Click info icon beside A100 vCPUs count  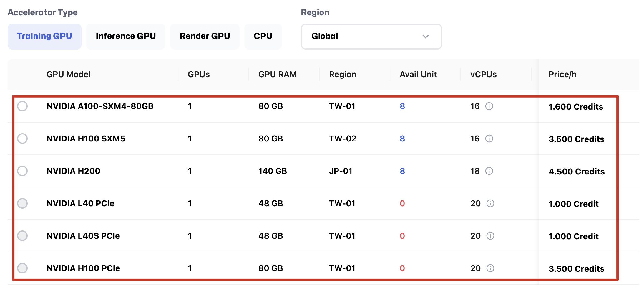click(x=489, y=106)
